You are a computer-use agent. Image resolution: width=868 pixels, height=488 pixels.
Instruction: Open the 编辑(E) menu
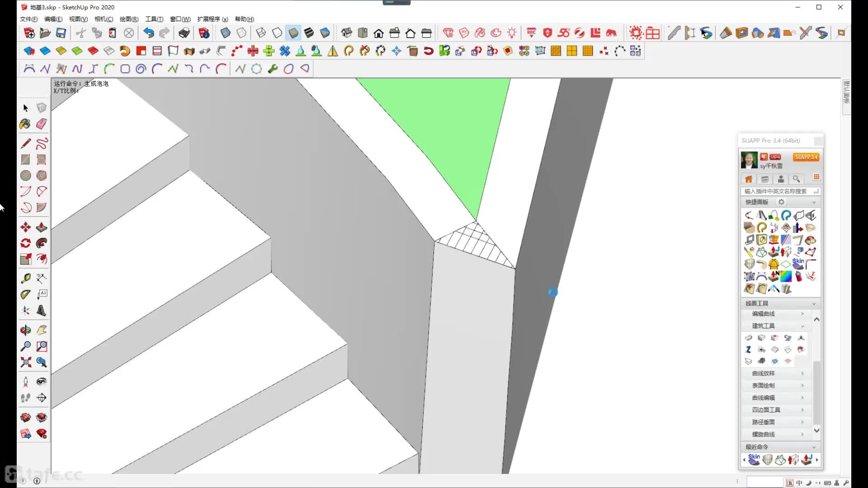click(x=53, y=19)
